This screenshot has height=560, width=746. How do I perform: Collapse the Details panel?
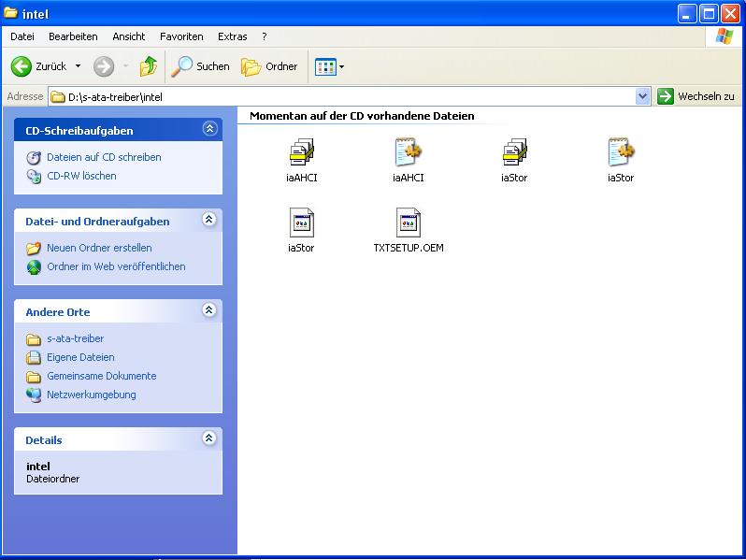(209, 438)
